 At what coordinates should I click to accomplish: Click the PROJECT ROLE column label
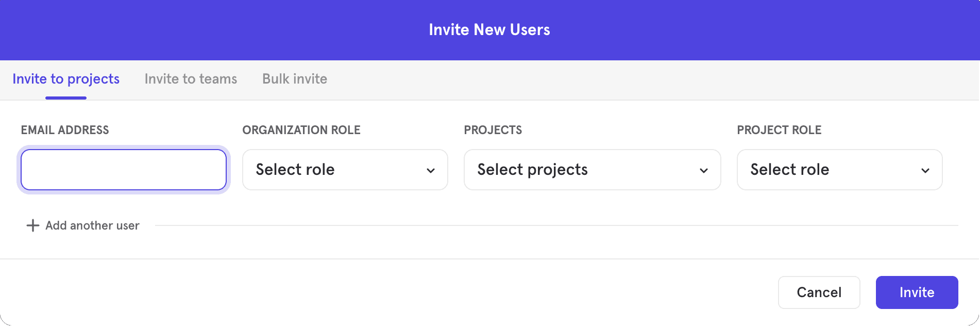pos(779,130)
